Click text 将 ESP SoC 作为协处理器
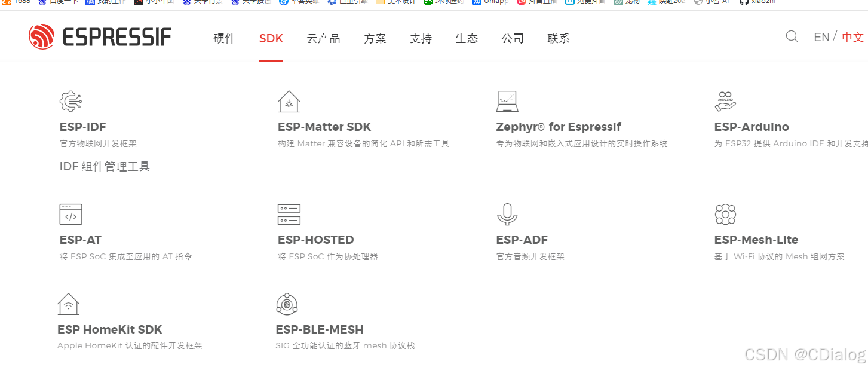Image resolution: width=868 pixels, height=370 pixels. pos(328,256)
